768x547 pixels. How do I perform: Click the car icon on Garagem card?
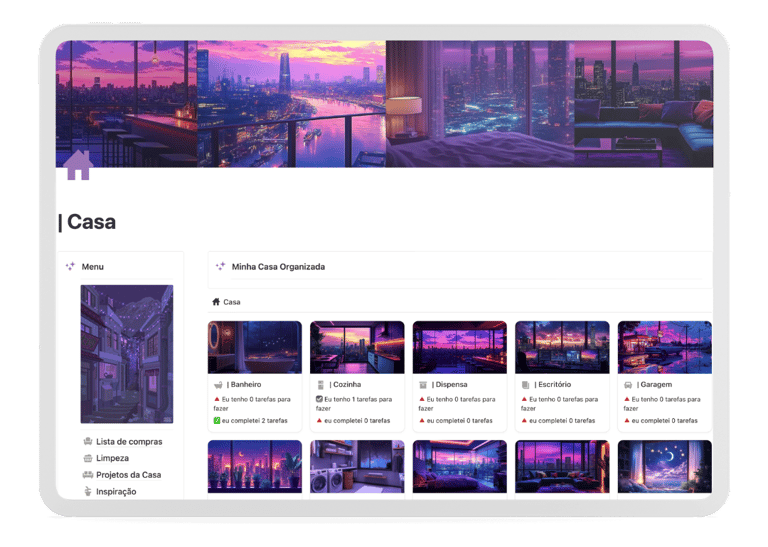(x=628, y=385)
